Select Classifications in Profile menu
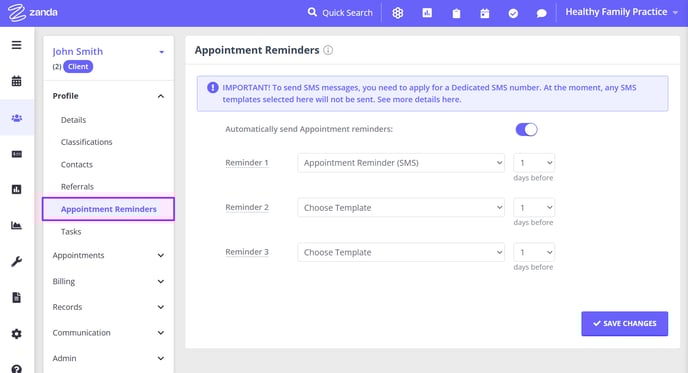This screenshot has height=373, width=688. coord(86,142)
